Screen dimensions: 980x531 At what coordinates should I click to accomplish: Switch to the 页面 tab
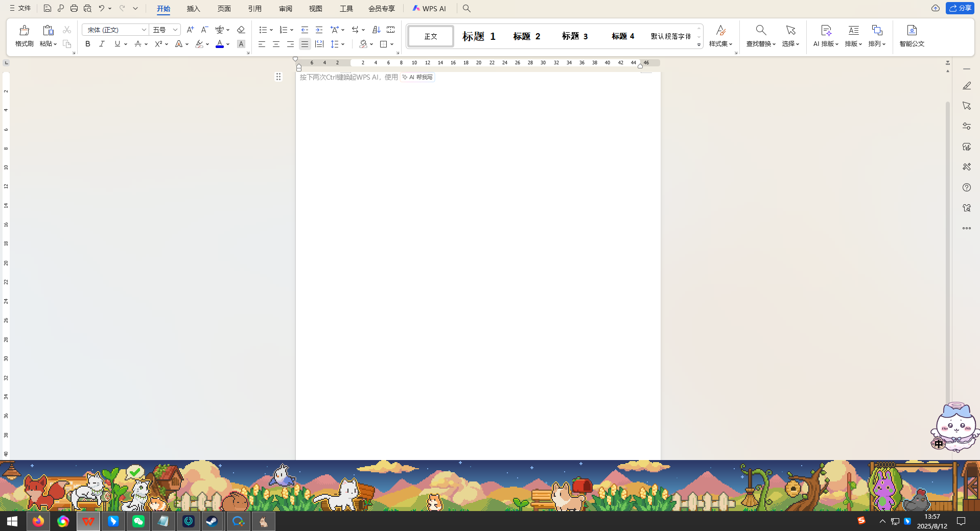[224, 9]
